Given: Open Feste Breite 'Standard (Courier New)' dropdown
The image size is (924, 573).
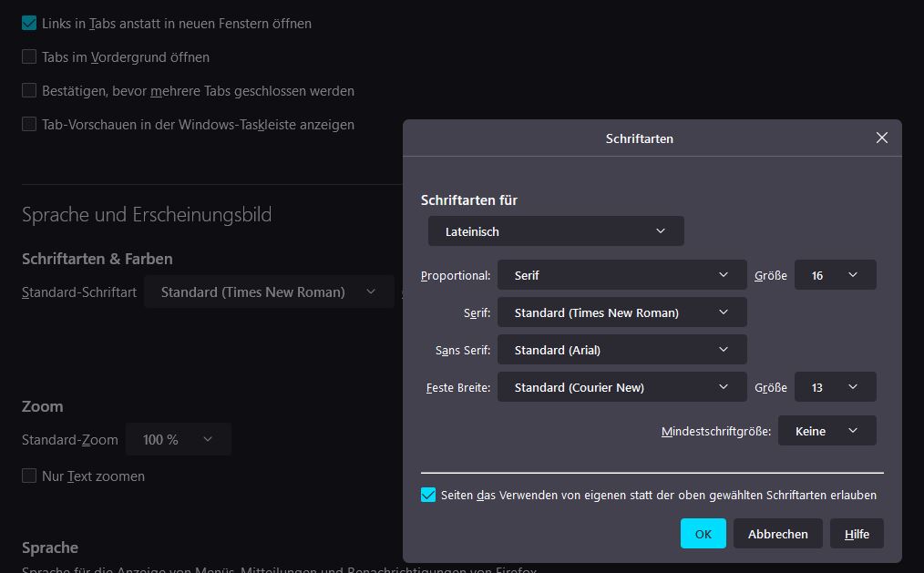Looking at the screenshot, I should click(x=622, y=387).
